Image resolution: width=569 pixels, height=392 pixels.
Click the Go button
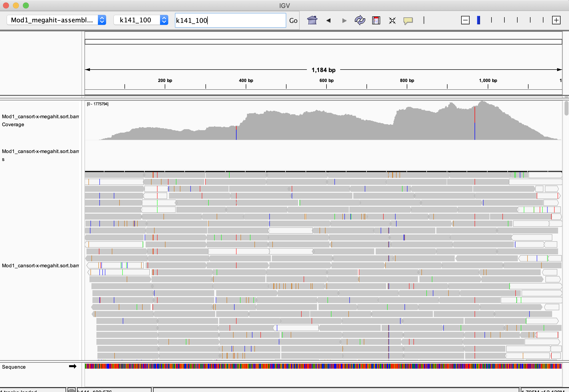pos(293,20)
